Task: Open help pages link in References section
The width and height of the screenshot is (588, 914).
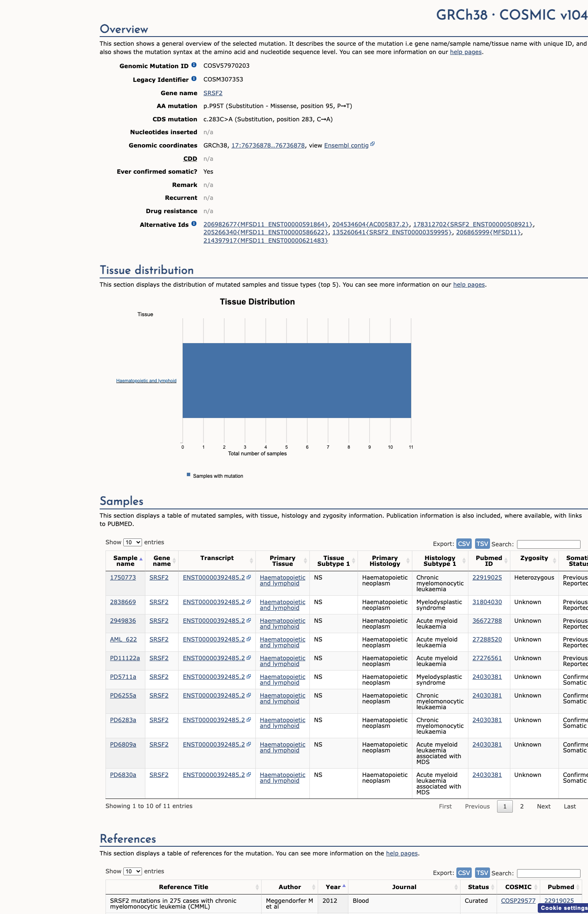Action: (402, 853)
